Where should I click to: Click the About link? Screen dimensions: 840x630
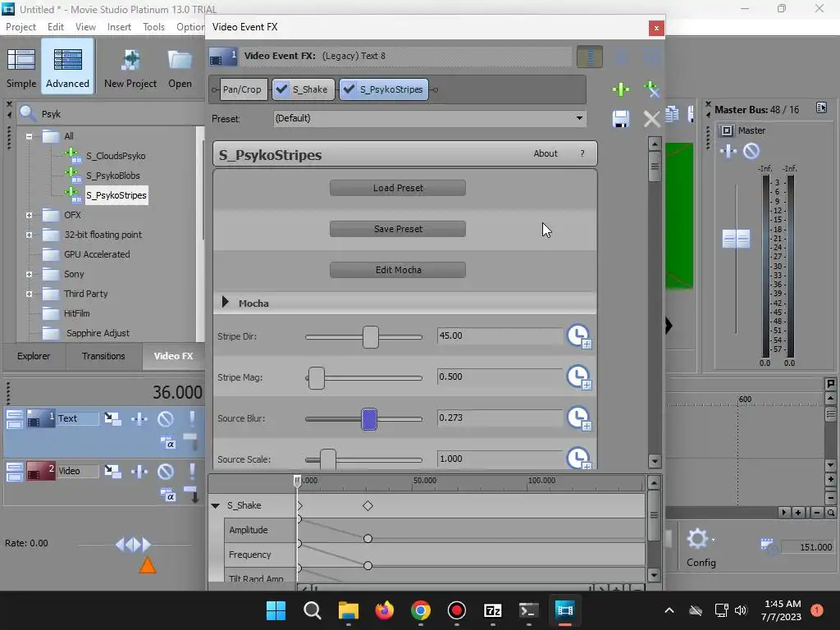coord(546,153)
